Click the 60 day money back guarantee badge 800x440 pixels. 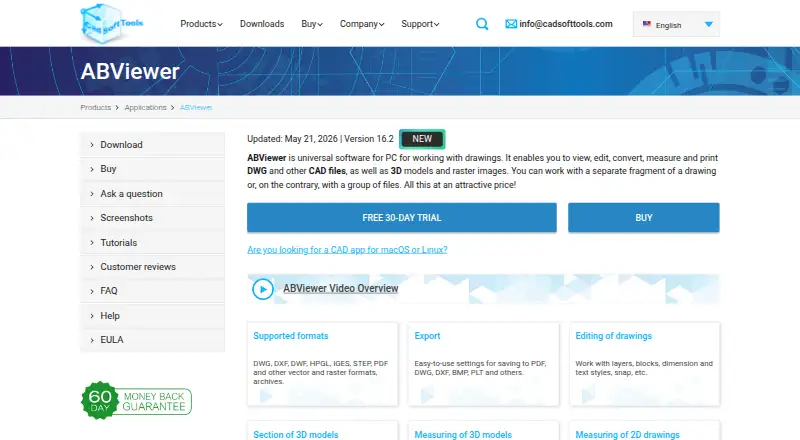pyautogui.click(x=136, y=401)
